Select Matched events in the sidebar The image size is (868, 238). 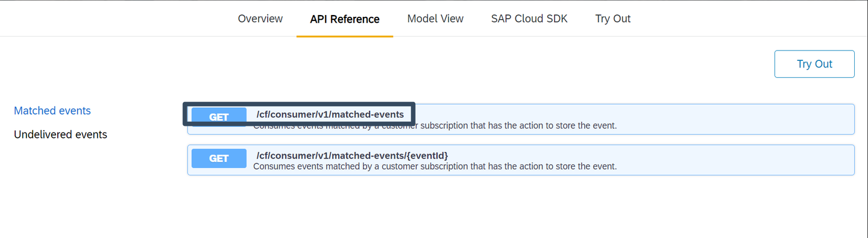tap(52, 111)
